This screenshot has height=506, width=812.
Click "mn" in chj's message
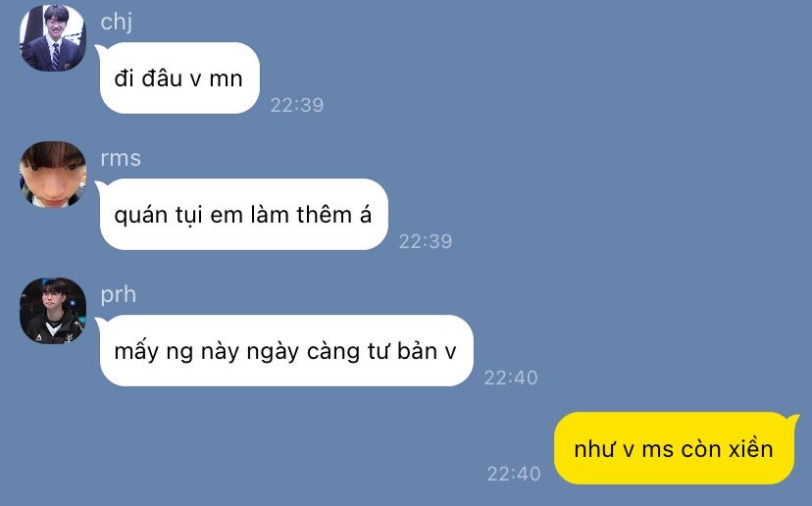[x=226, y=79]
